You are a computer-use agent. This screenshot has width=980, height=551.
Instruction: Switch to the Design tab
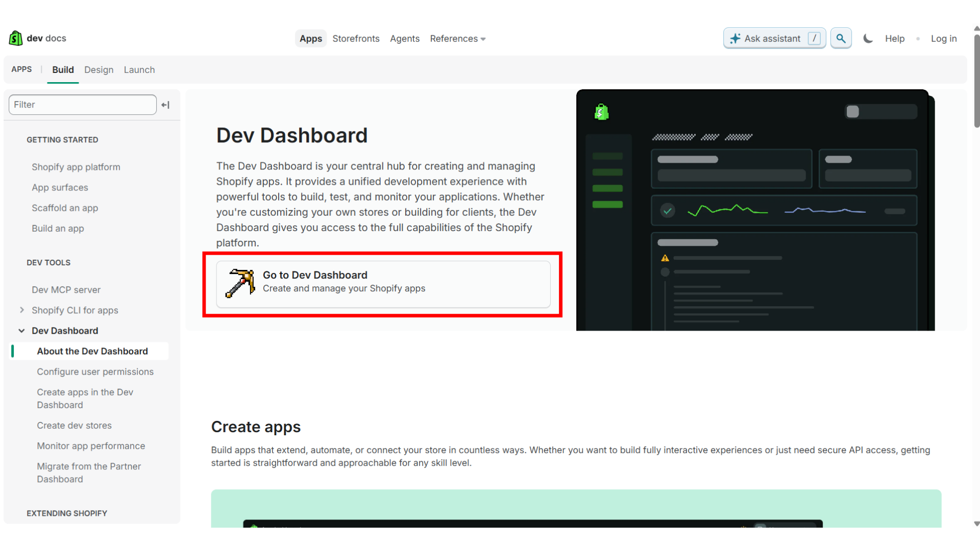(x=99, y=70)
